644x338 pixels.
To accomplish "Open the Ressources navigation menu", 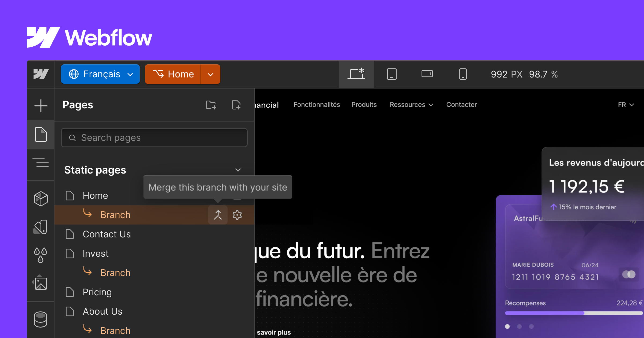I will pyautogui.click(x=411, y=105).
